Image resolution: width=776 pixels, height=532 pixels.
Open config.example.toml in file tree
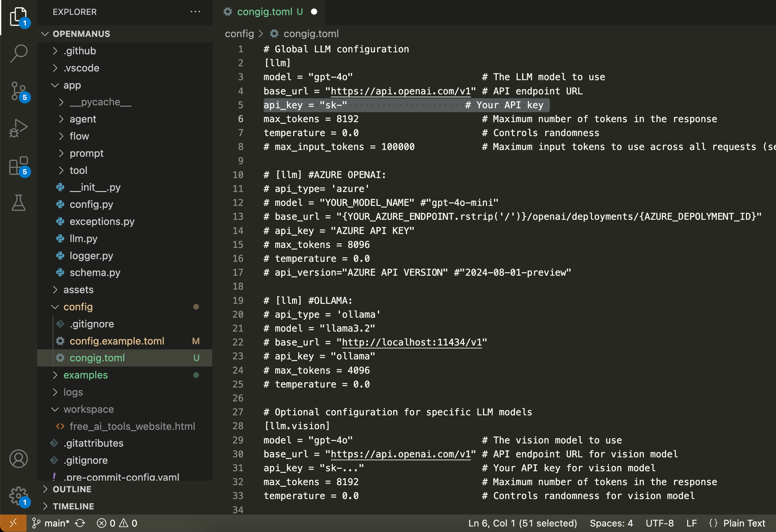click(117, 341)
